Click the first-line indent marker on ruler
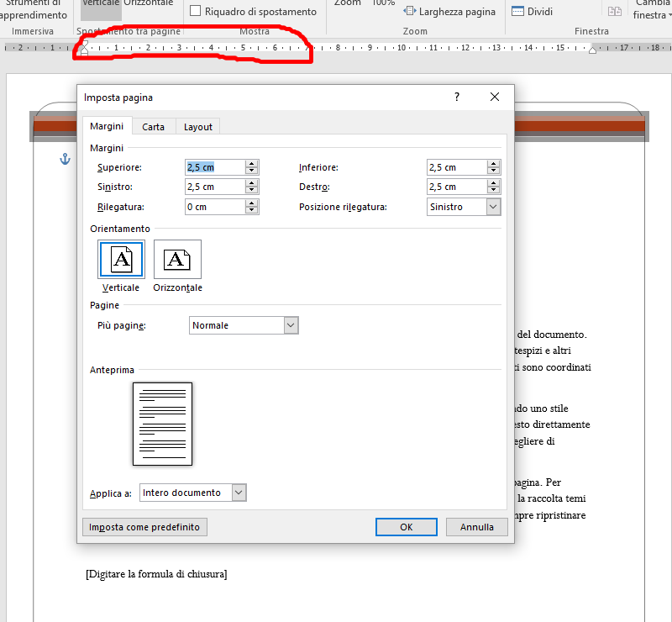 [84, 44]
